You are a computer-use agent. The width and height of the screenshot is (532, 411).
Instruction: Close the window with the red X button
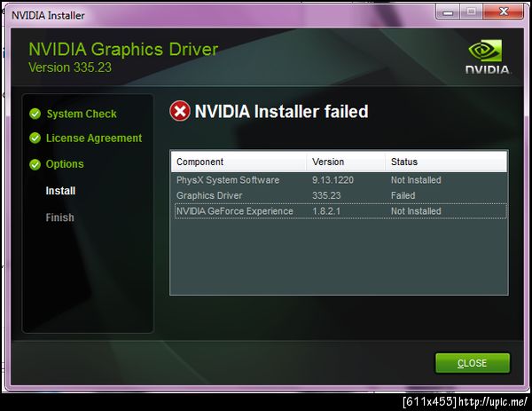coord(503,12)
